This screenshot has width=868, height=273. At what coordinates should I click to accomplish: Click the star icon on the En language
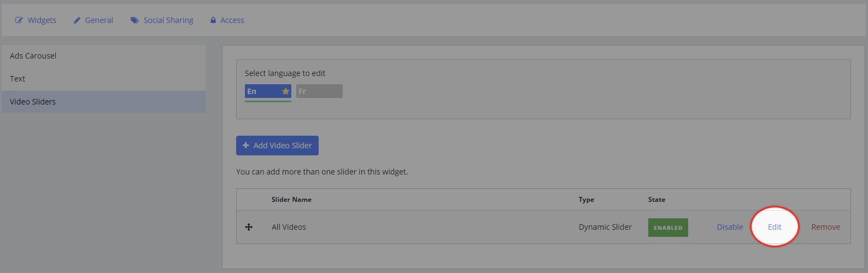[x=285, y=91]
